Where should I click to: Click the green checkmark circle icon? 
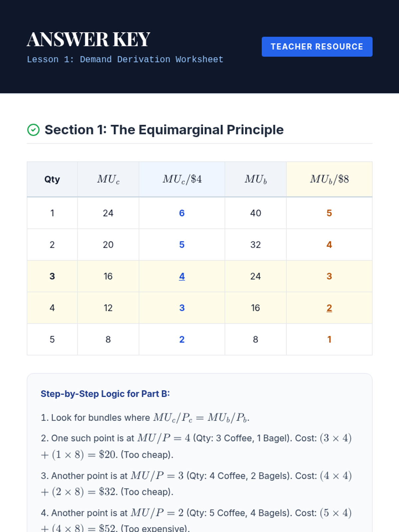tap(33, 130)
